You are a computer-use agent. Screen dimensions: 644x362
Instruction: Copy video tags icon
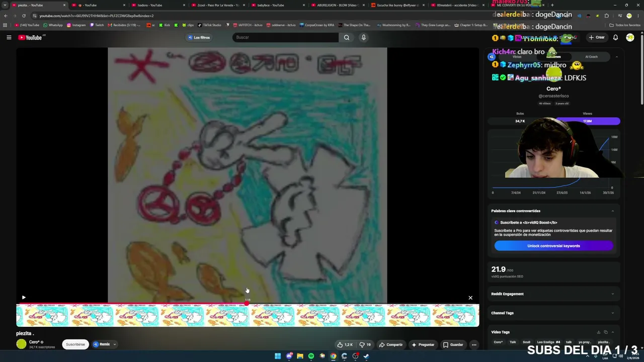(605, 332)
